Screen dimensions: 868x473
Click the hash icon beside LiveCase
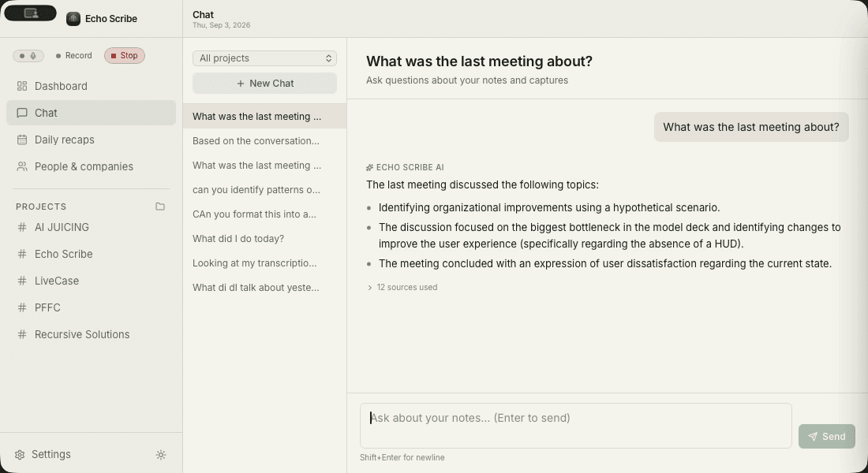(22, 281)
